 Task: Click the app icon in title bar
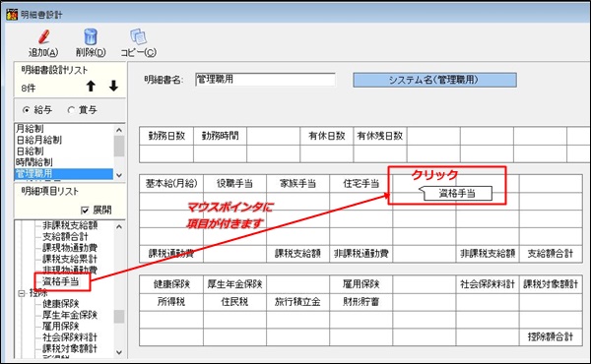(12, 15)
